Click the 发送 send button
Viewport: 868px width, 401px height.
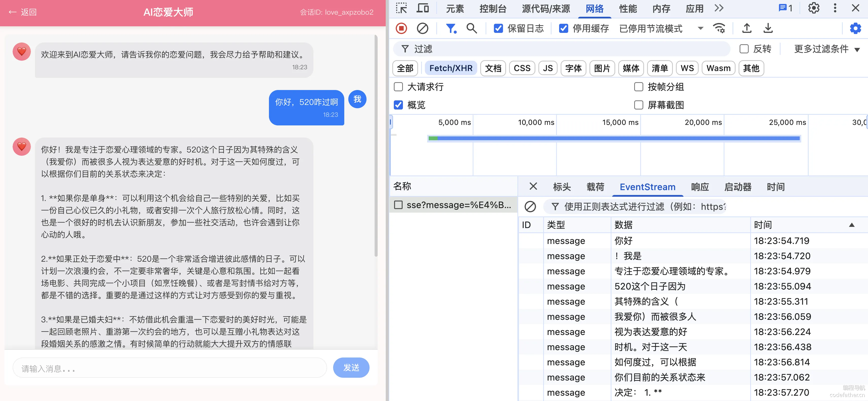[351, 368]
